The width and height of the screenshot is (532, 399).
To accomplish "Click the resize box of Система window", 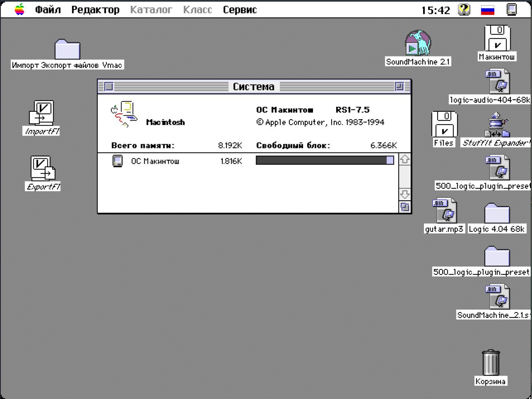I will tap(405, 207).
